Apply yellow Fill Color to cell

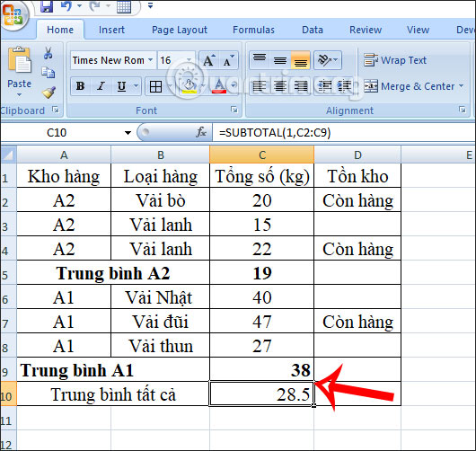pyautogui.click(x=190, y=87)
